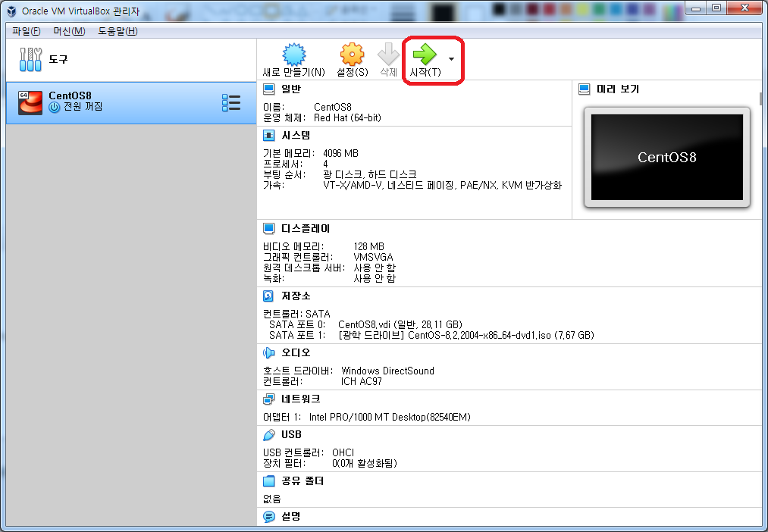Open Description (설명) heading link
The image size is (768, 532).
click(291, 516)
